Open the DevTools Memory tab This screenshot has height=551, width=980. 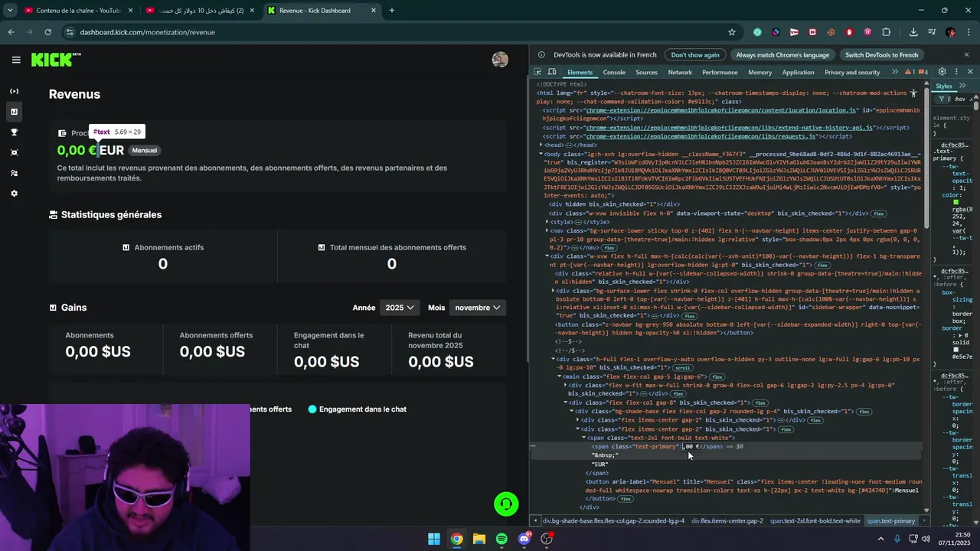[x=759, y=72]
